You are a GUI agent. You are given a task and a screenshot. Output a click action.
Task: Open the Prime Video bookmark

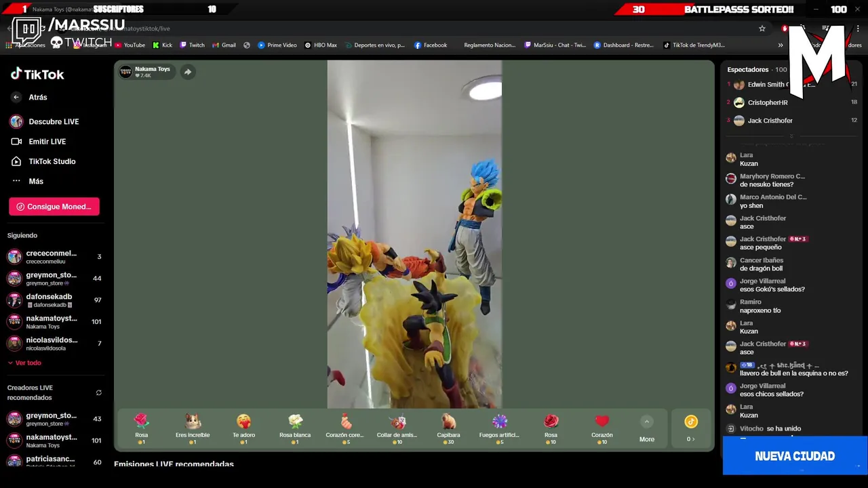[277, 45]
